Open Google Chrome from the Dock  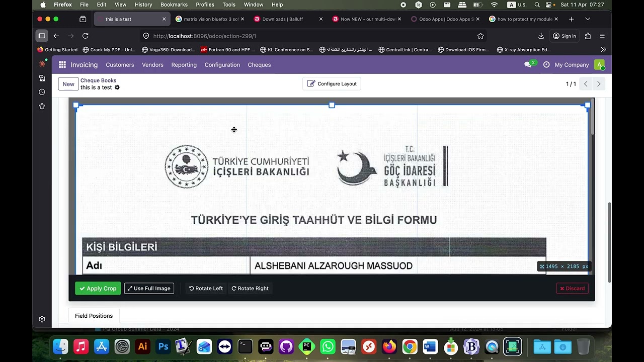coord(410,346)
